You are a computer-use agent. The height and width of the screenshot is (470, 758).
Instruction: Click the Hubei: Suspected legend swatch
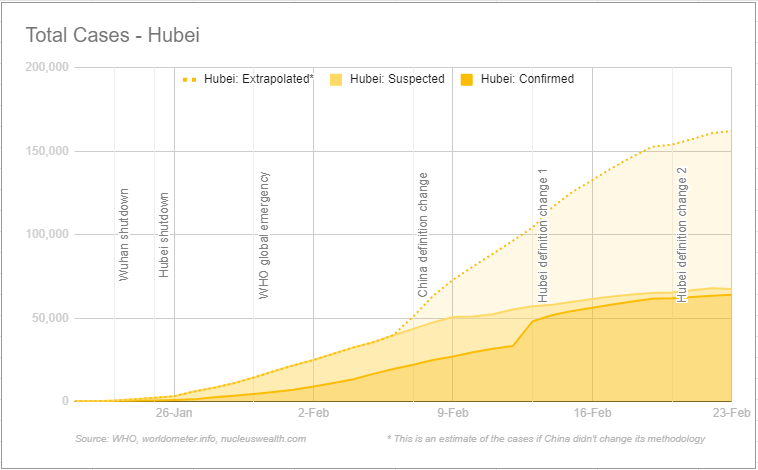pyautogui.click(x=336, y=79)
